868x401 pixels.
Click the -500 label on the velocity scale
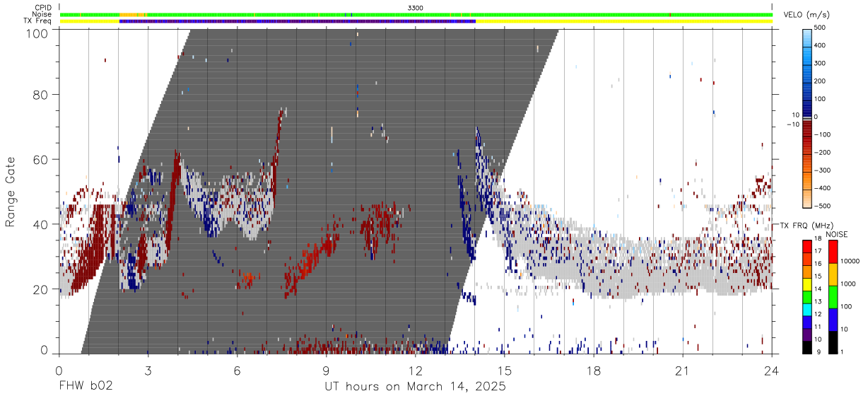822,206
